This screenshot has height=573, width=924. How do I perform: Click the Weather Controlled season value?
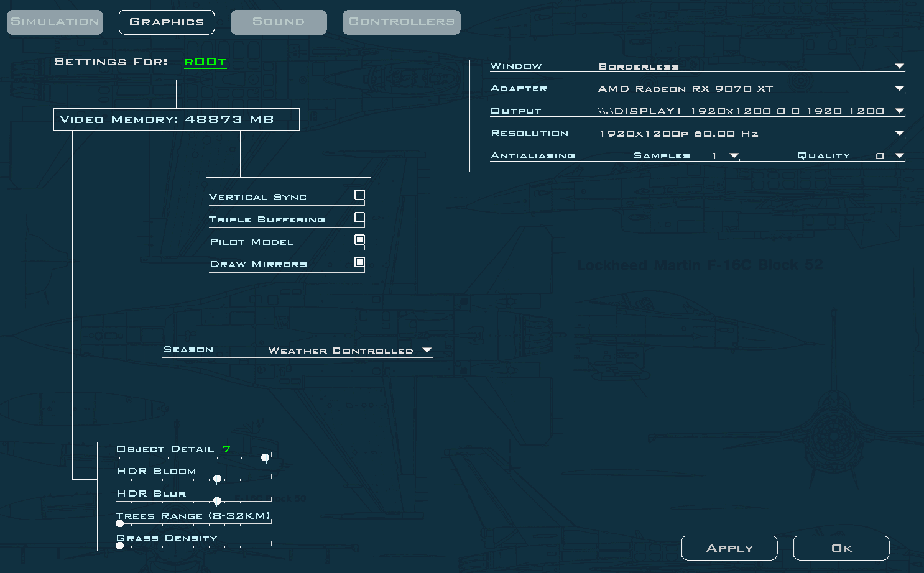tap(341, 351)
